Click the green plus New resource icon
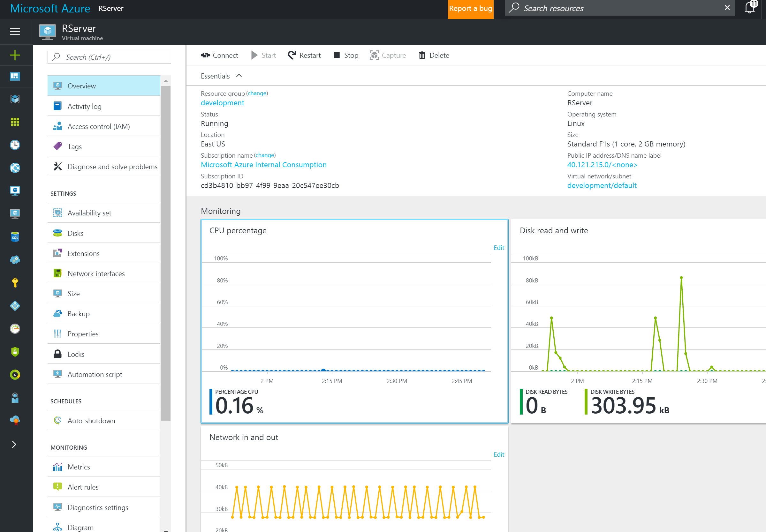 pos(15,55)
